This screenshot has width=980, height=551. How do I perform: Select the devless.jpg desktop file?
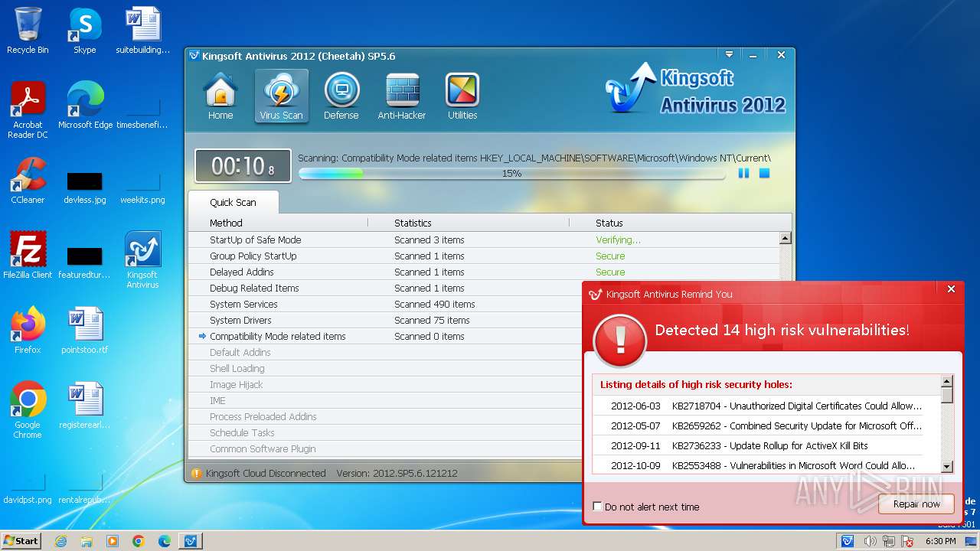pyautogui.click(x=85, y=187)
